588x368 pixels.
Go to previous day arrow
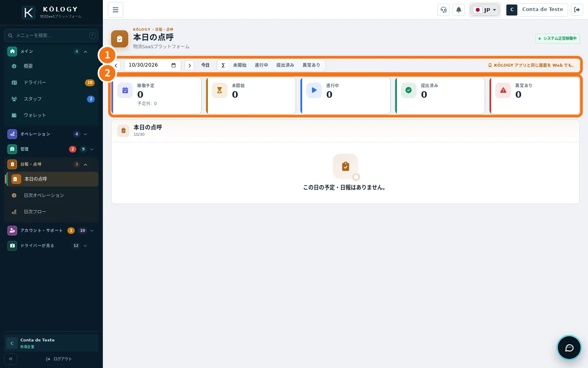pos(116,65)
